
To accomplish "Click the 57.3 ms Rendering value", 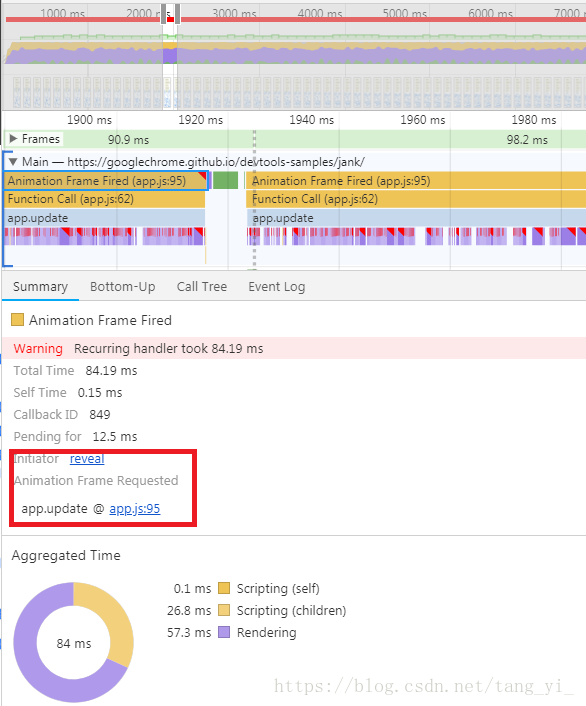I will pos(189,632).
